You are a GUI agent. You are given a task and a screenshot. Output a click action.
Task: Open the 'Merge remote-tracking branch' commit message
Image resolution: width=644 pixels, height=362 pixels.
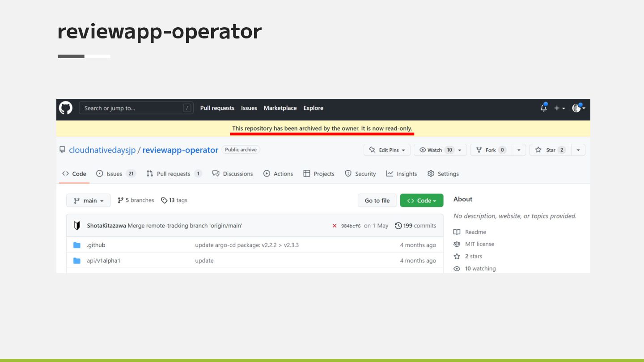tap(185, 226)
